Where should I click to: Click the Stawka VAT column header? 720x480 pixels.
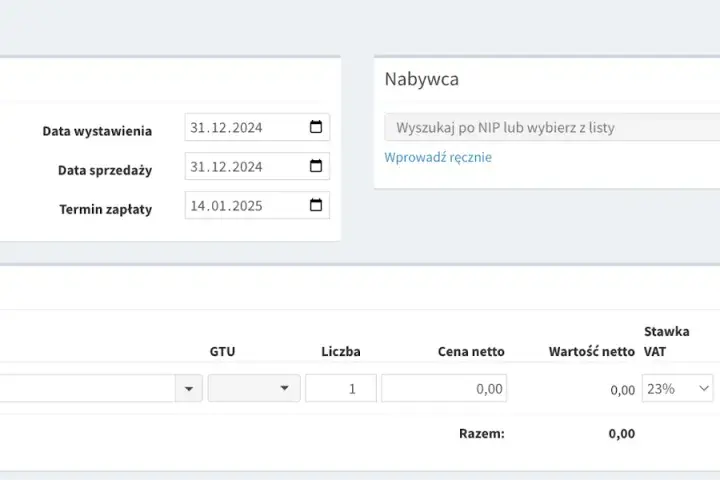tap(667, 341)
